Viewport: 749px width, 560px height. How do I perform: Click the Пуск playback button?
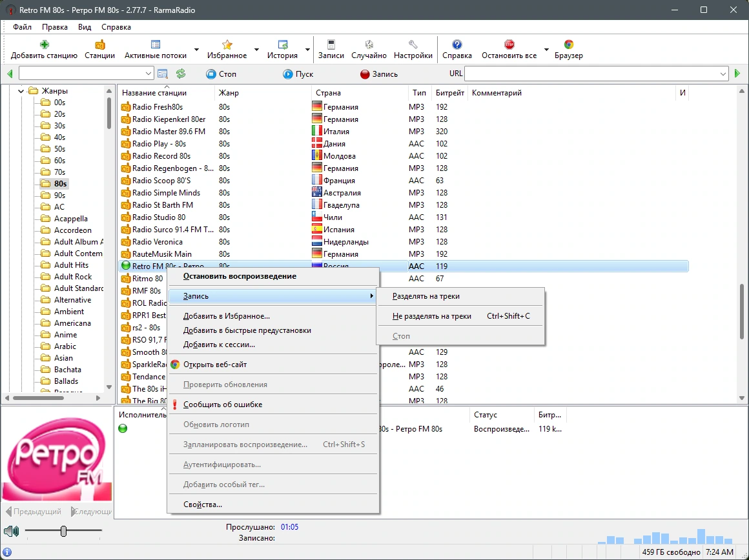point(298,74)
